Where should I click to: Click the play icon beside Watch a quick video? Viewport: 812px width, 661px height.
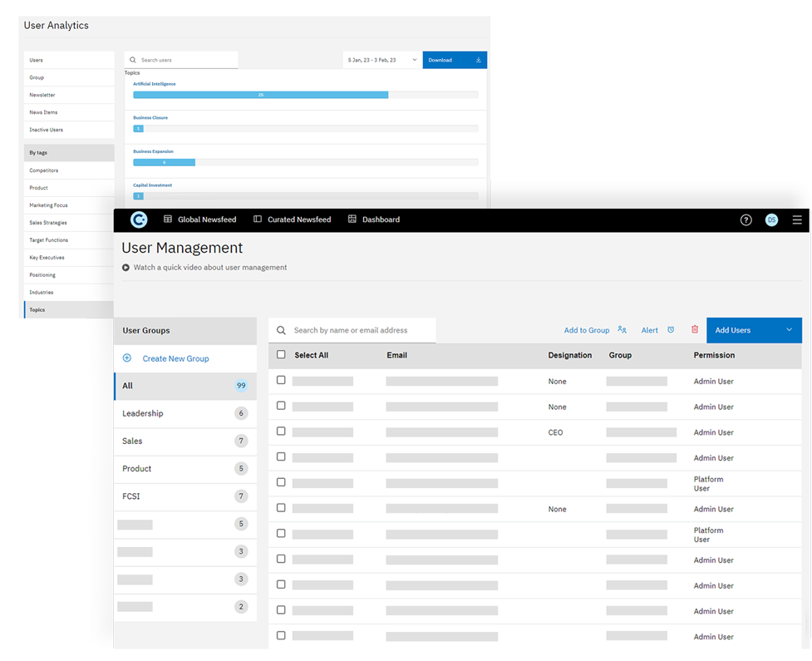125,268
